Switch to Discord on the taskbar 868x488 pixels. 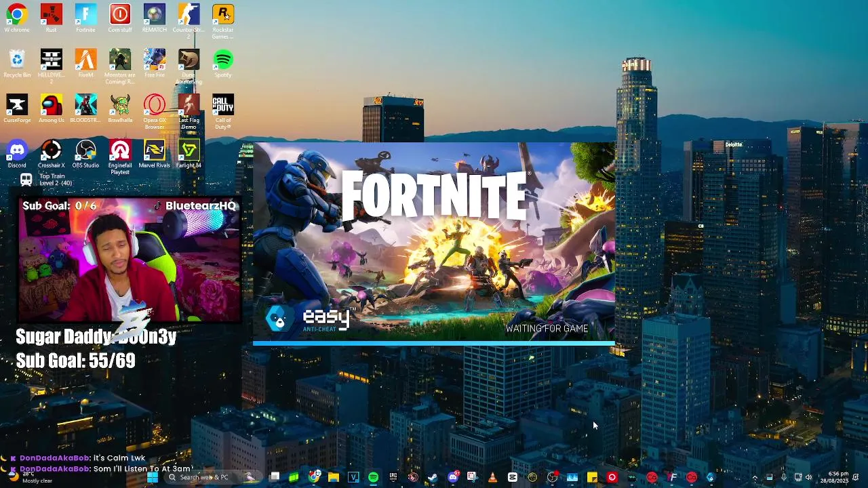tap(453, 477)
